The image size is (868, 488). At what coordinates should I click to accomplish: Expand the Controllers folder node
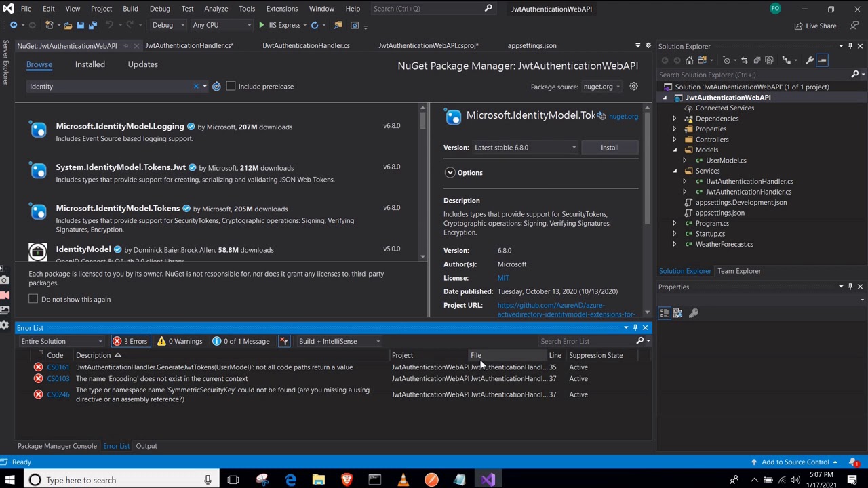click(x=674, y=140)
